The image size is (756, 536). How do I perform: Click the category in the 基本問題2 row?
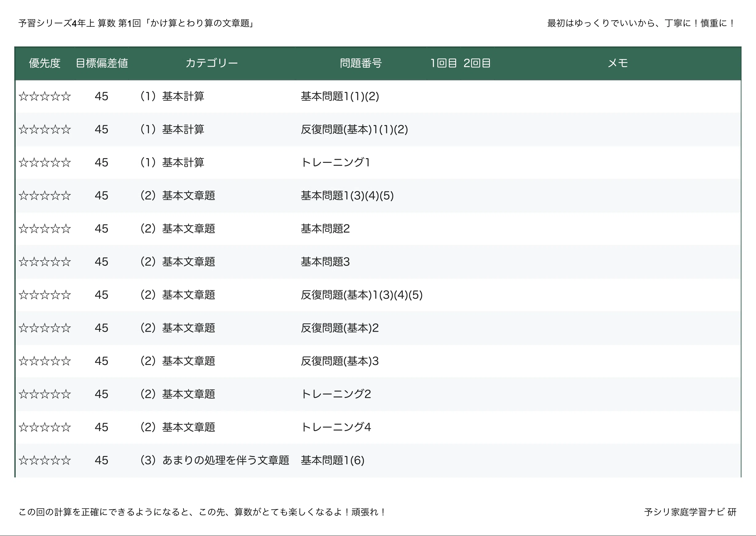pyautogui.click(x=177, y=228)
